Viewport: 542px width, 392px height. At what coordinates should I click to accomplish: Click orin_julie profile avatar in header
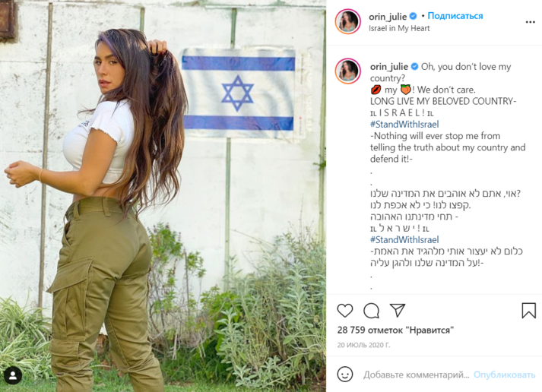pyautogui.click(x=347, y=21)
